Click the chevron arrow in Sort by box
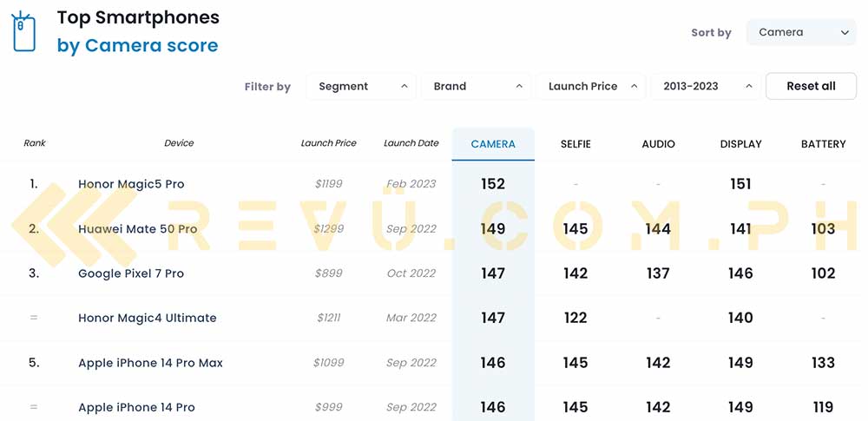Screen dimensions: 868x421 (x=845, y=33)
